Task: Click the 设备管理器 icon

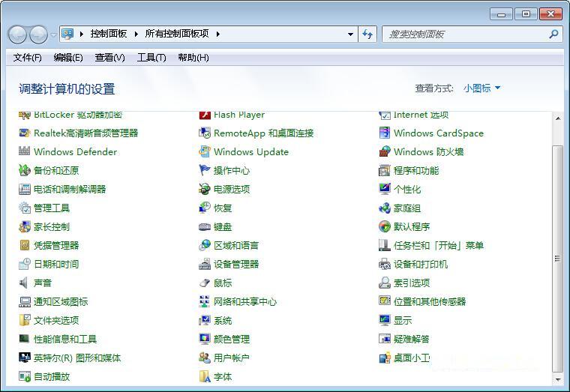Action: click(x=205, y=264)
